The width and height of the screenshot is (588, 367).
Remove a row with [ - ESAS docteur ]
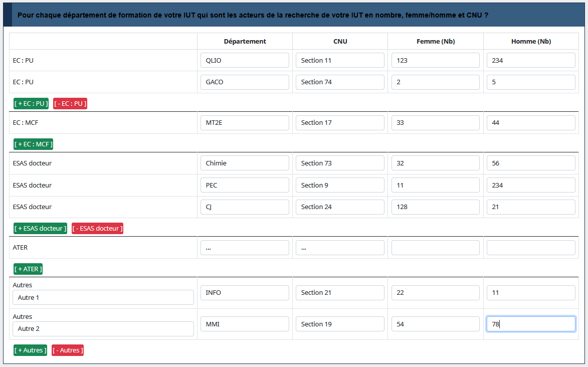pos(97,229)
